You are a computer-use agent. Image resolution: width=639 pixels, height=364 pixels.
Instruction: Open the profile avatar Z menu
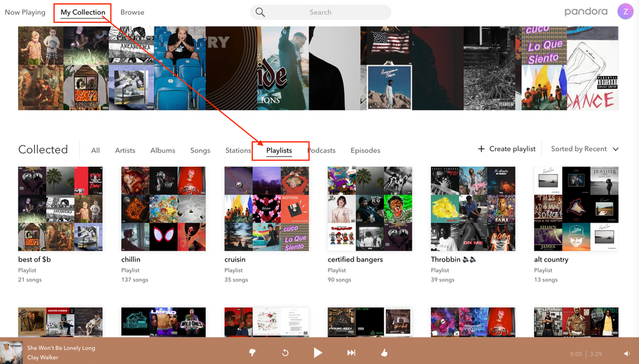point(625,12)
